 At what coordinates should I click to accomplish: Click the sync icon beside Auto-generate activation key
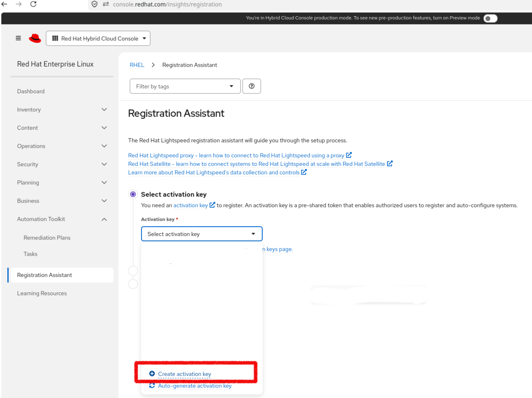[152, 386]
